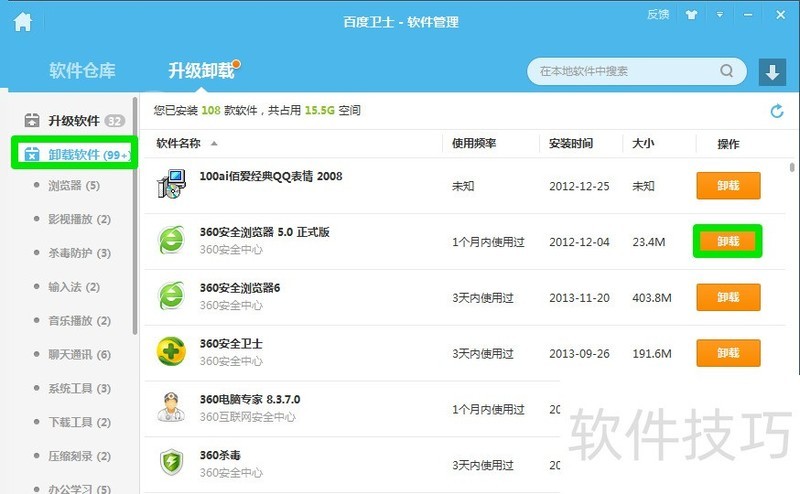Click the 反馈 feedback link
This screenshot has width=800, height=494.
[657, 15]
